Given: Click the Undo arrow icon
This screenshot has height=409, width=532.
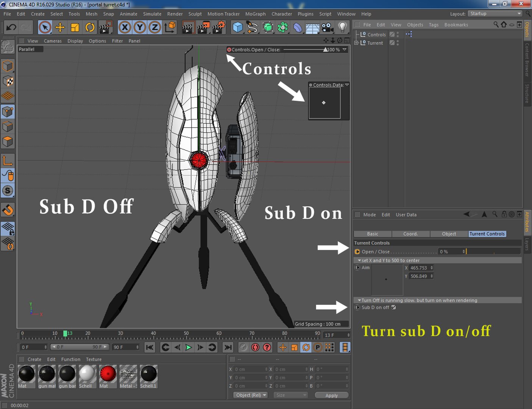Looking at the screenshot, I should (x=11, y=27).
